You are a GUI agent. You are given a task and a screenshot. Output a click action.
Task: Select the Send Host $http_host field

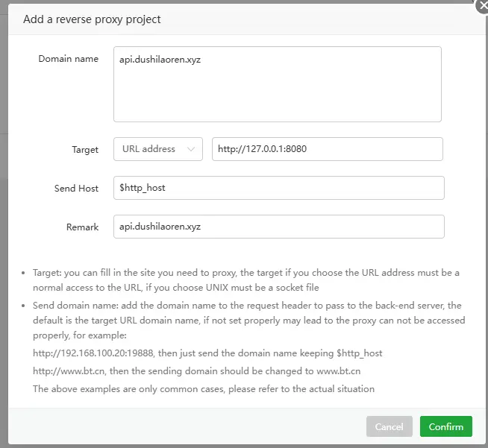coord(279,188)
